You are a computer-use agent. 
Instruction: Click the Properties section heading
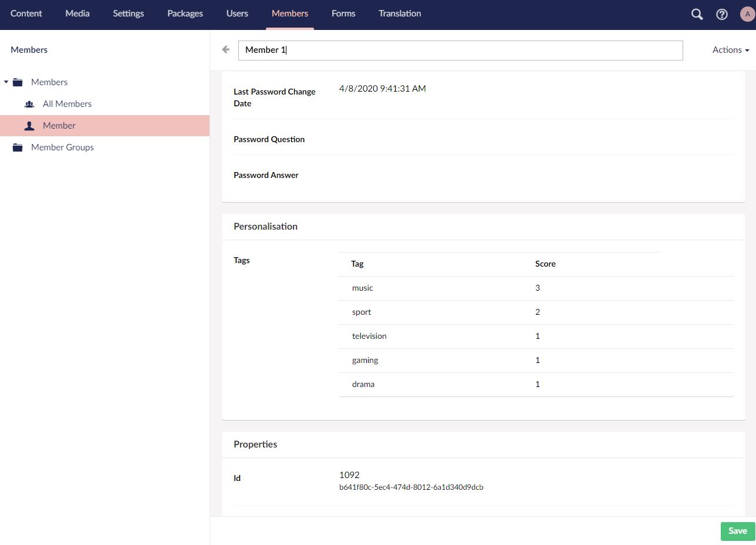[x=255, y=444]
